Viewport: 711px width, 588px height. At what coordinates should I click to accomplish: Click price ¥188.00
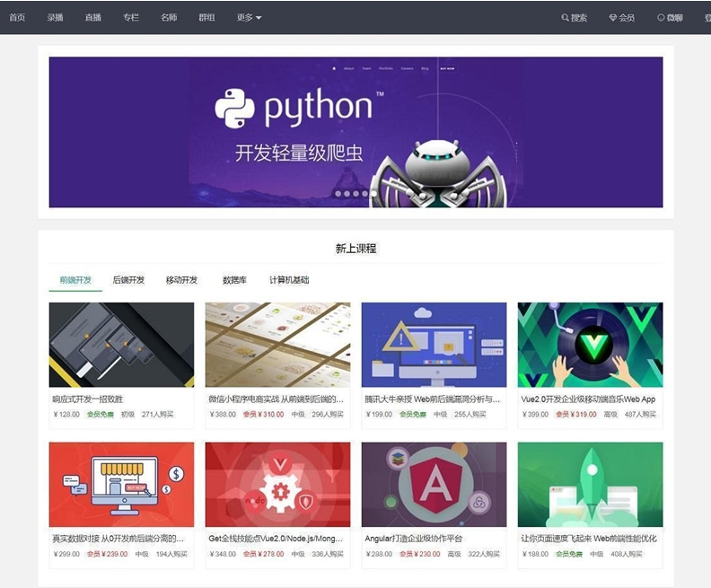coord(536,554)
